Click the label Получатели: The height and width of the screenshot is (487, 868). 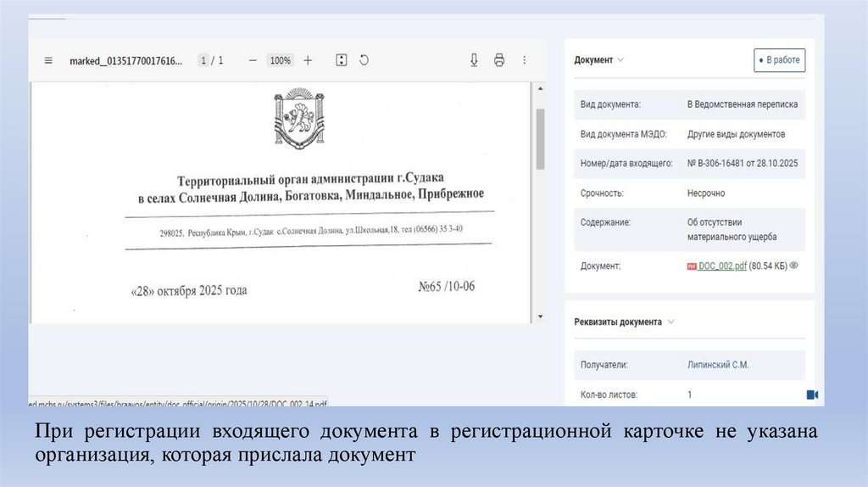pos(604,365)
